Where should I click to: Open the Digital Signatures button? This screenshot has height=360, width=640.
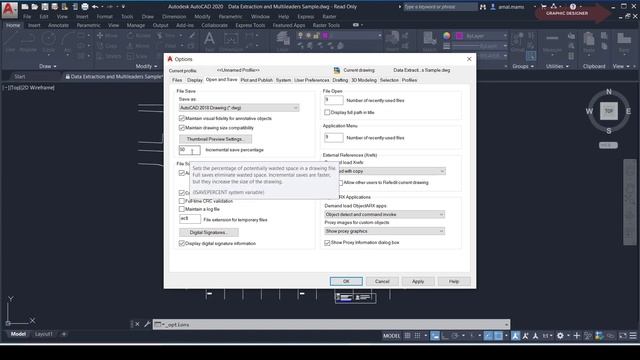tap(209, 232)
